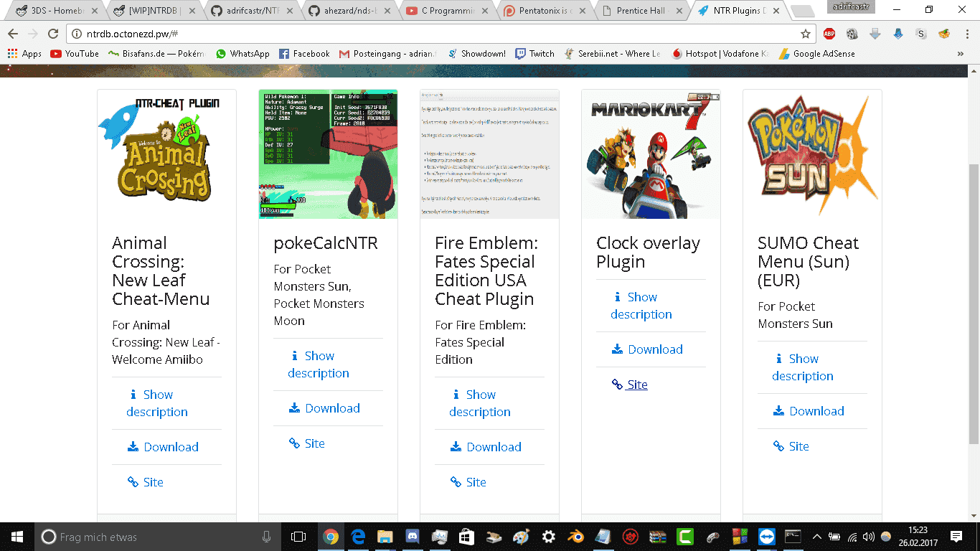Click the browser back arrow
This screenshot has height=551, width=980.
click(x=14, y=34)
